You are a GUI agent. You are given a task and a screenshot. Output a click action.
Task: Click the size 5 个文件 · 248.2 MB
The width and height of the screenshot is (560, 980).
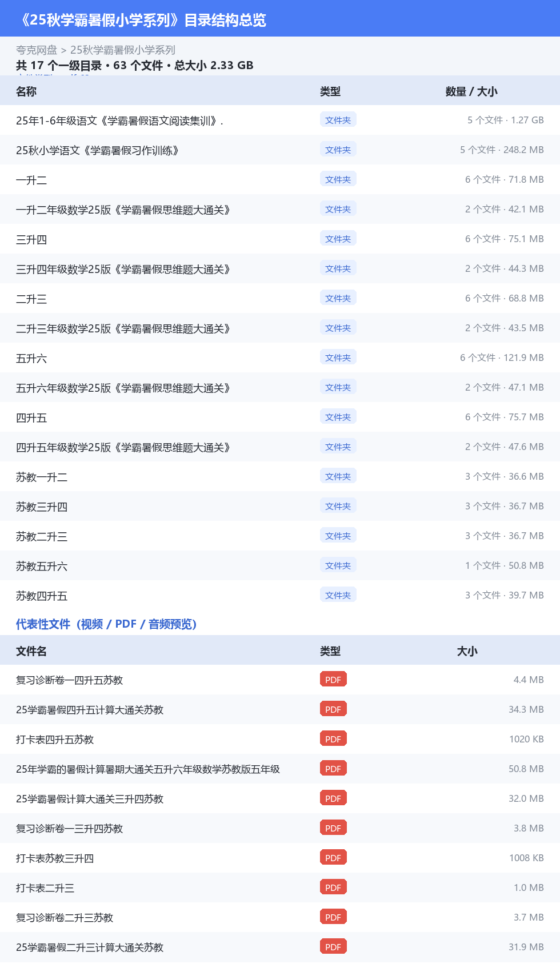(x=502, y=150)
